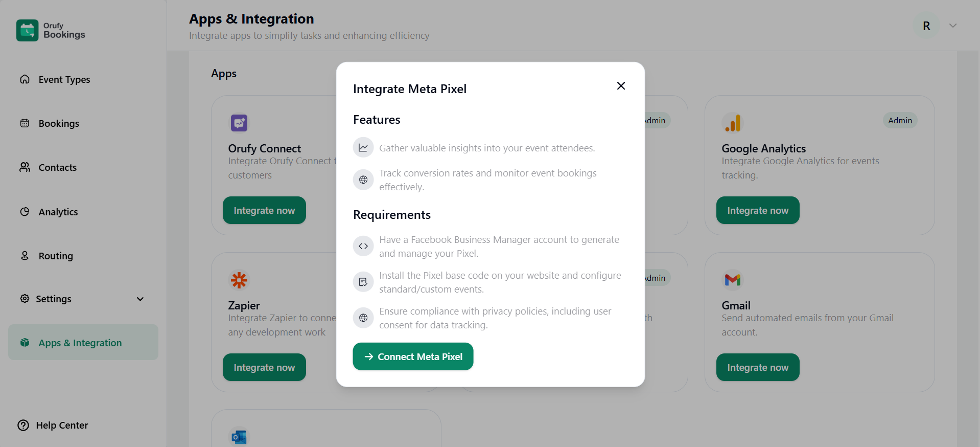Click Integrate now under Google Analytics

pos(757,210)
